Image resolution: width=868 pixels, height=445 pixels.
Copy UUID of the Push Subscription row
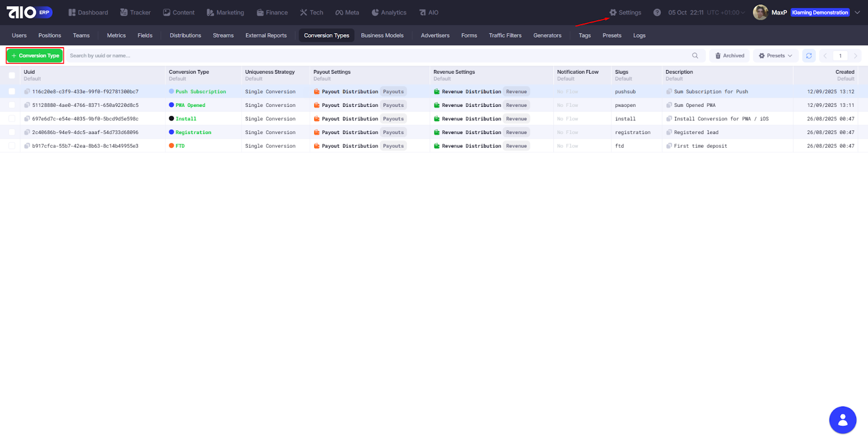click(27, 92)
